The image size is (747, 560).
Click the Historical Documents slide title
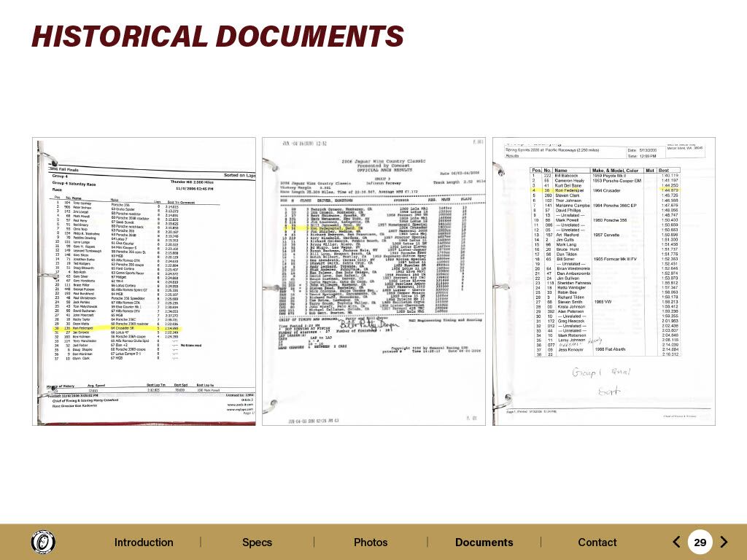pos(217,35)
